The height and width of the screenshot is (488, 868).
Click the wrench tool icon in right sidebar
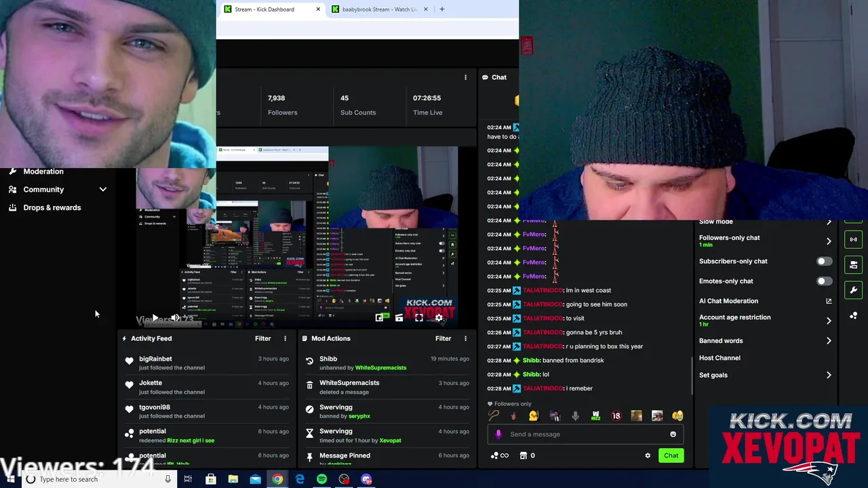click(853, 290)
